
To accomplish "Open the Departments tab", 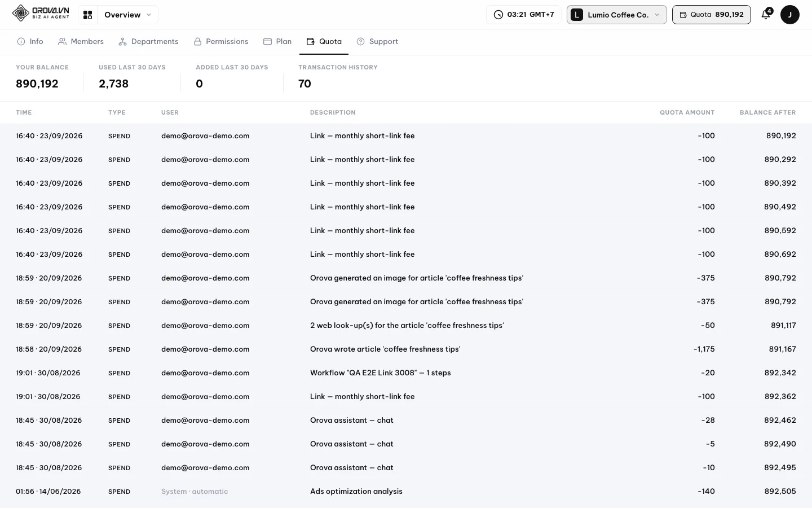I will (148, 42).
